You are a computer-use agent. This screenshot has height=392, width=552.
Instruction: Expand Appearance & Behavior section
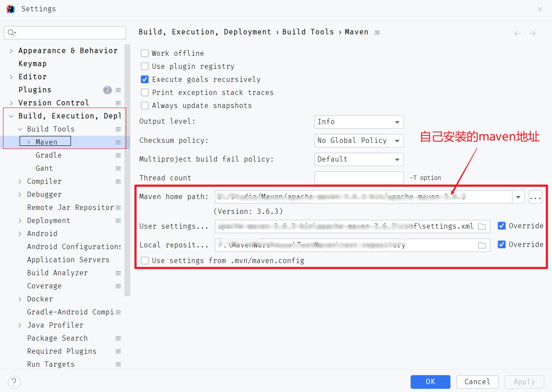[11, 51]
